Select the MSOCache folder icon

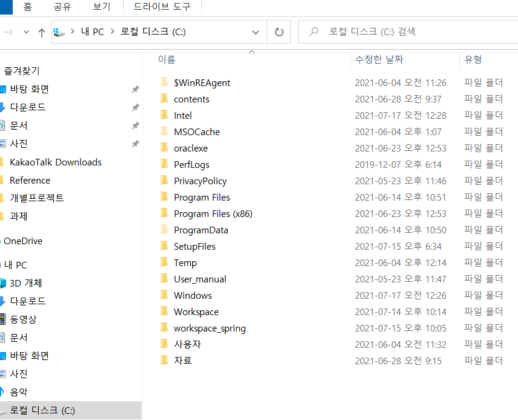pyautogui.click(x=164, y=131)
